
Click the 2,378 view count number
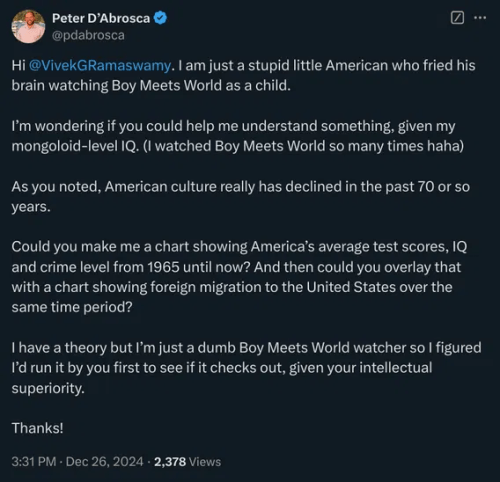[x=170, y=462]
